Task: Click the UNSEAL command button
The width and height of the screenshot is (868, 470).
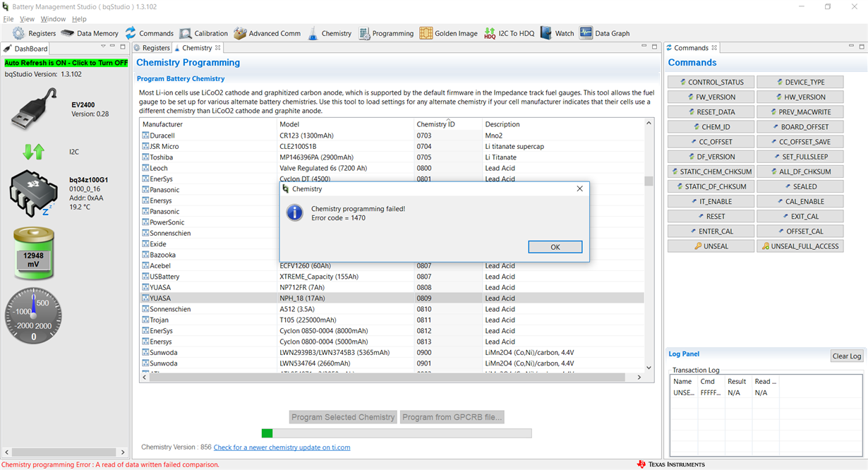Action: pyautogui.click(x=711, y=246)
